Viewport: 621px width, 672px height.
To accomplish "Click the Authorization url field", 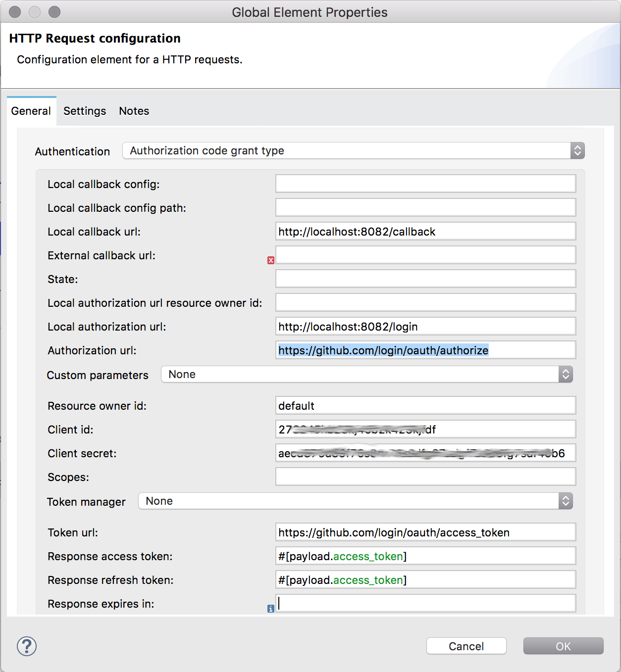I will [x=426, y=350].
